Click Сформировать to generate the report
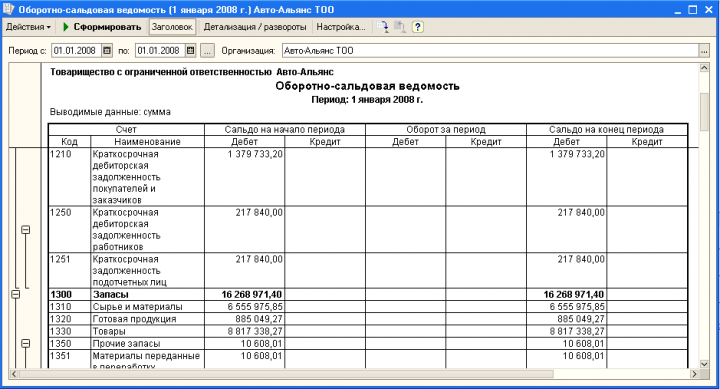The width and height of the screenshot is (720, 389). click(102, 27)
